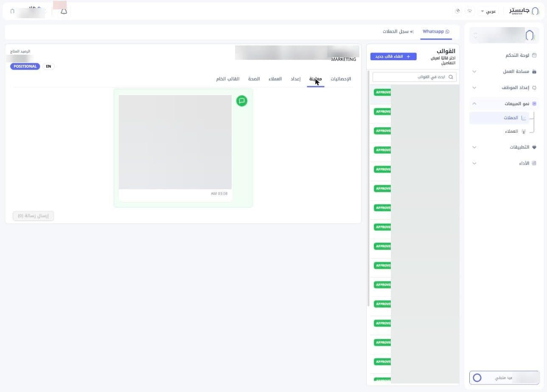Open the القالب الخام tab
Viewport: 547px width, 392px height.
228,79
